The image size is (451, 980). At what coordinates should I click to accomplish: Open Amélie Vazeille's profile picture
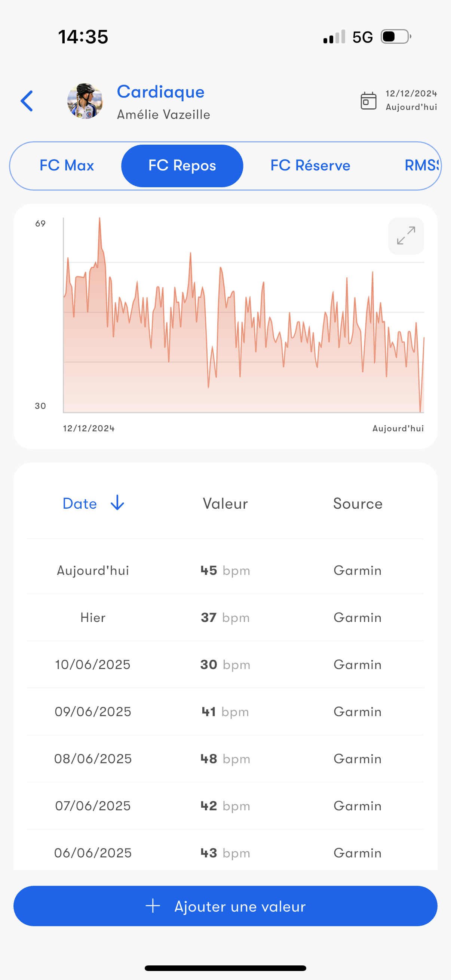coord(85,101)
